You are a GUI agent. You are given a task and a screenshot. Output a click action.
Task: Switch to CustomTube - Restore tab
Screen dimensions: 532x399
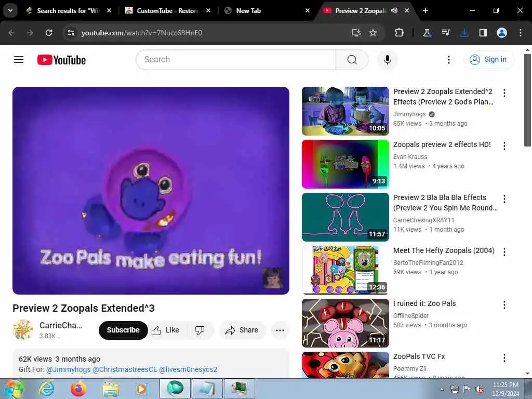click(x=168, y=11)
